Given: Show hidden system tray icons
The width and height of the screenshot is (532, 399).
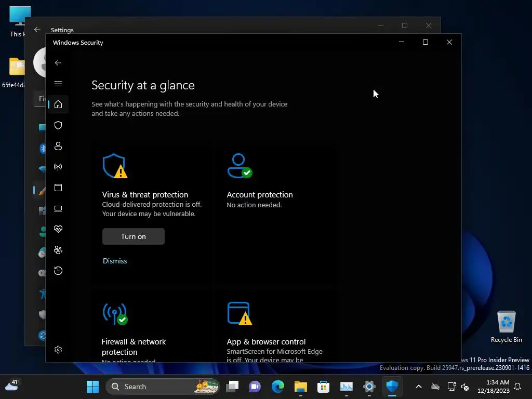Looking at the screenshot, I should coord(419,387).
